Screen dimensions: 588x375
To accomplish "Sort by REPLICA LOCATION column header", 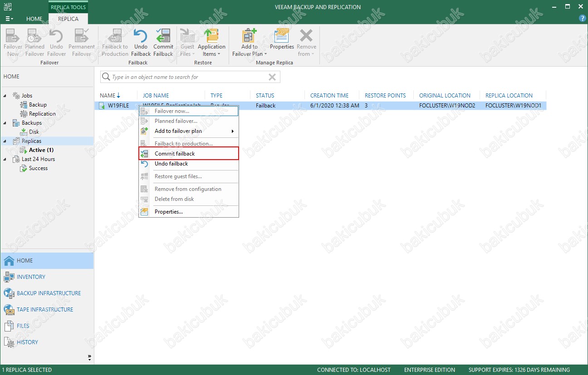I will point(509,95).
